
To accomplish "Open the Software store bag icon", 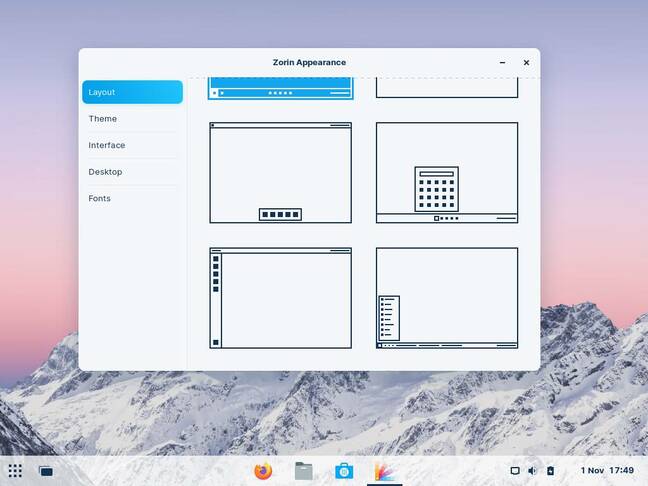I will click(x=344, y=471).
